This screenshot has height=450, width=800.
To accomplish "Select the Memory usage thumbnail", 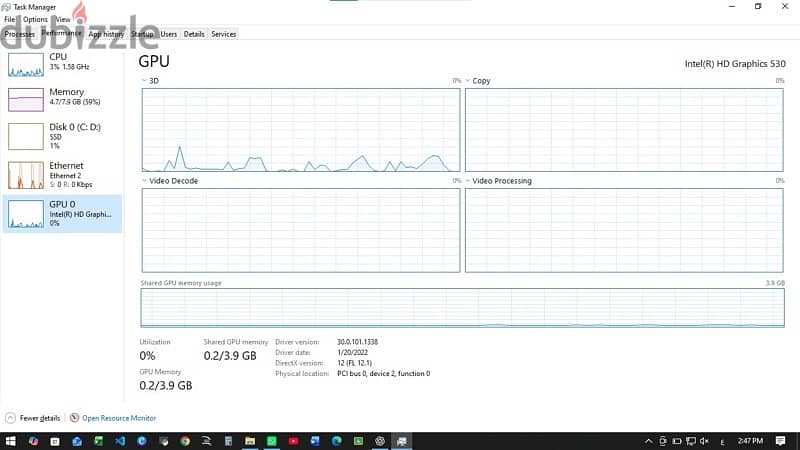I will coord(26,99).
